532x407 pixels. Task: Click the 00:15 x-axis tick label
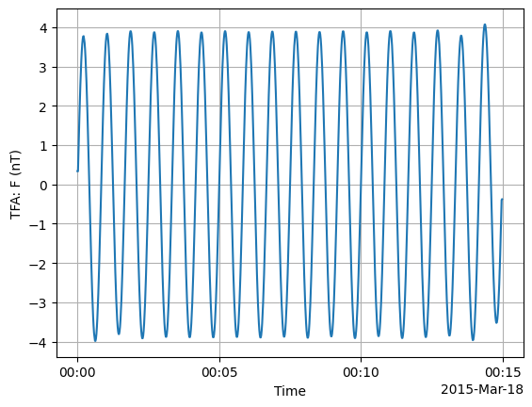point(503,373)
